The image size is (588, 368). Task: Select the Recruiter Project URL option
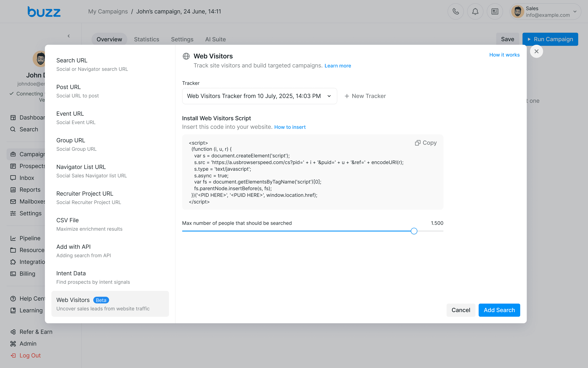[110, 198]
